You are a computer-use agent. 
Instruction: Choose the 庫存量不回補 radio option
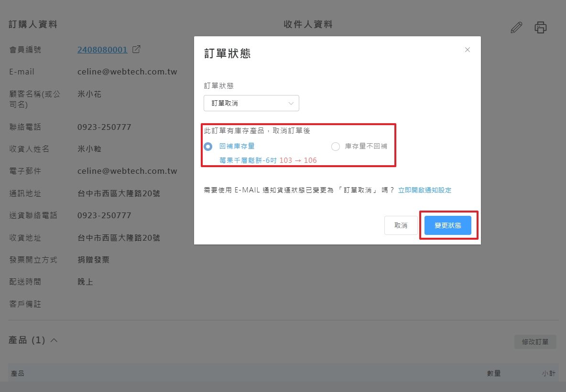336,147
